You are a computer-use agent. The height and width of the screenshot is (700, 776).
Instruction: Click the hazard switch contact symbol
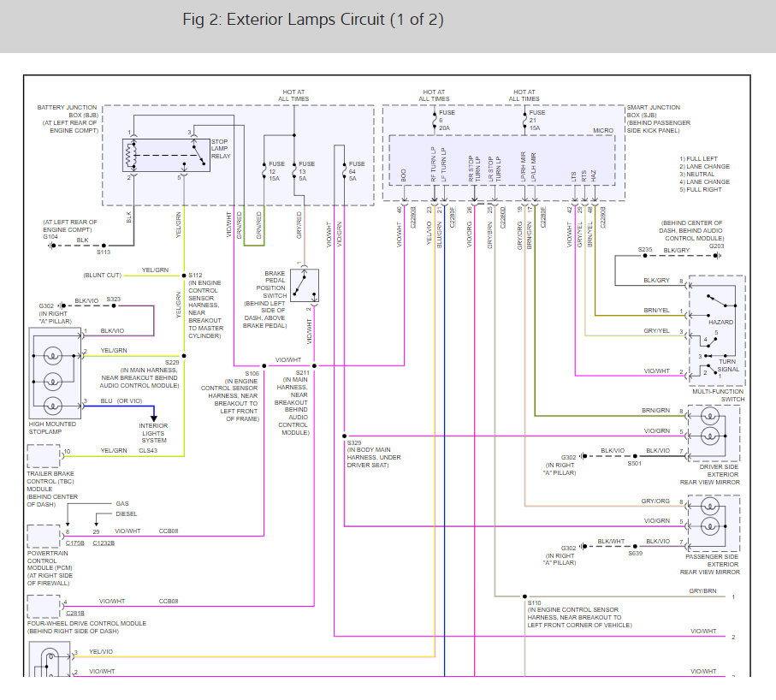[716, 301]
